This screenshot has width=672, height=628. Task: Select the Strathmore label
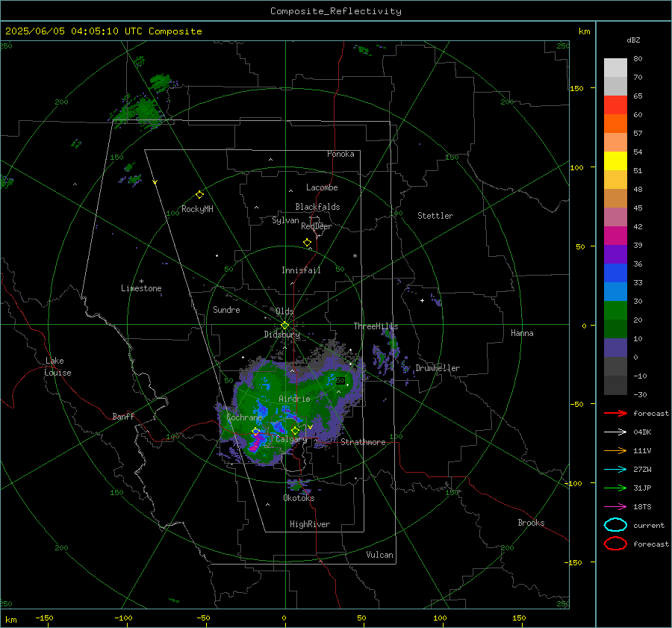(363, 442)
